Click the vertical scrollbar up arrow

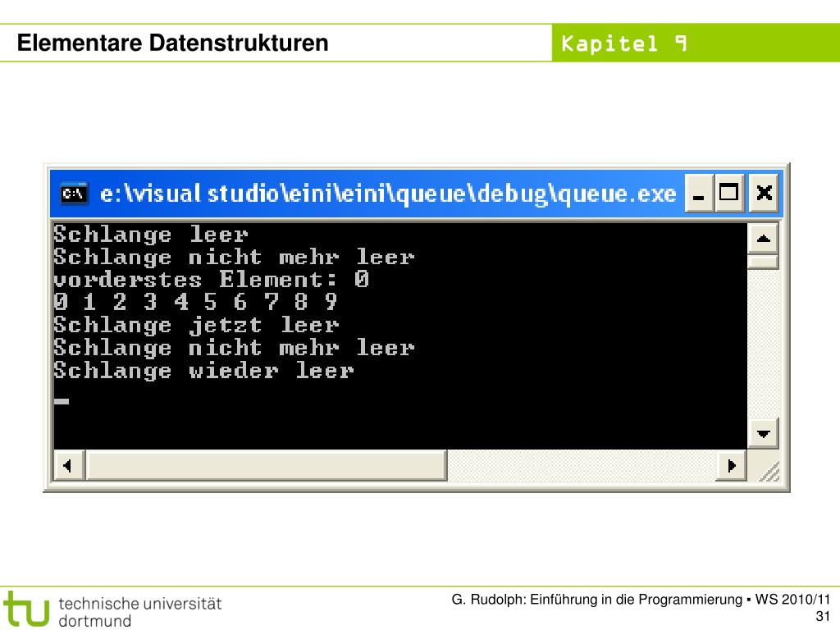764,239
